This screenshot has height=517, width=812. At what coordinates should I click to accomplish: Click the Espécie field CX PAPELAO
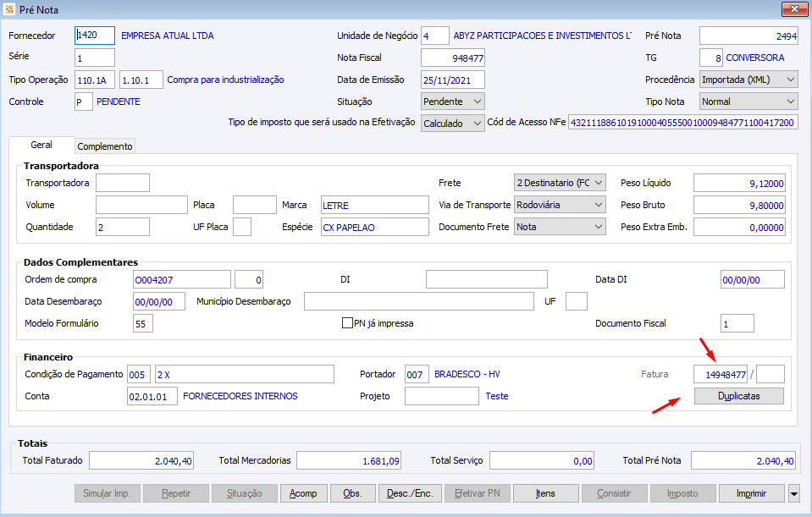point(375,227)
